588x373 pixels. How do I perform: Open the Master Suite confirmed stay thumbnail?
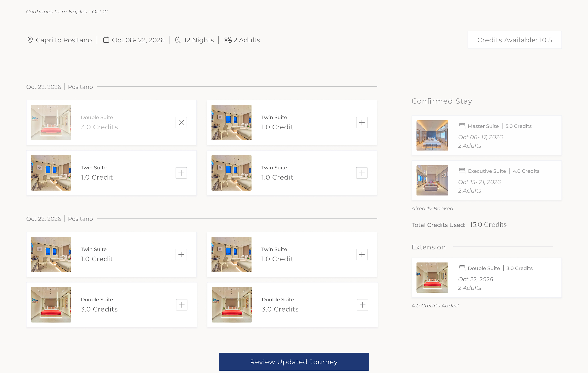pos(432,135)
